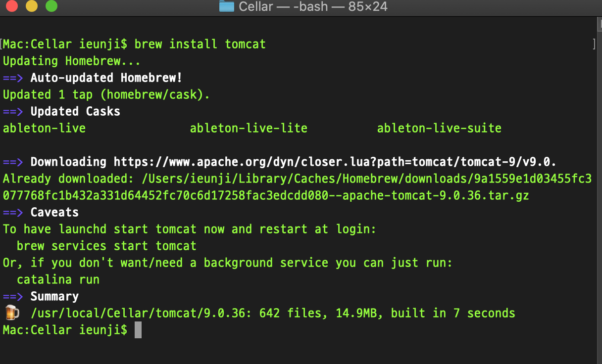Click the 'brew install tomcat' command text
602x364 pixels.
pos(200,44)
